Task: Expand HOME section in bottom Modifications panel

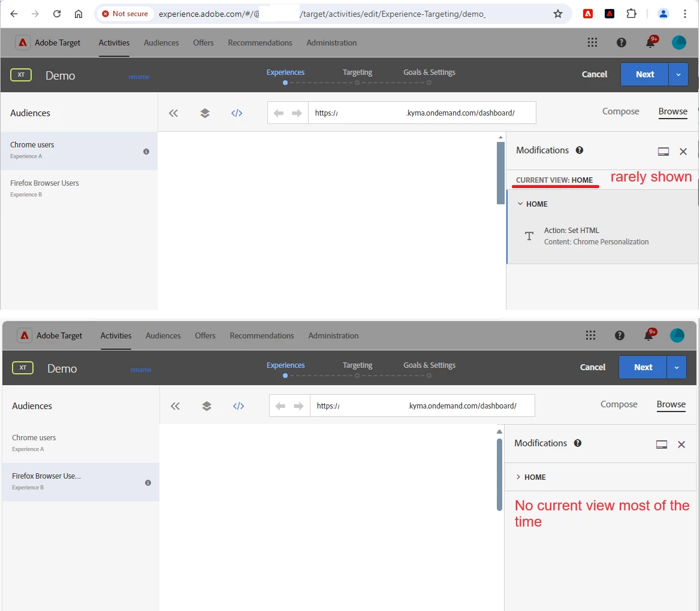Action: click(518, 477)
